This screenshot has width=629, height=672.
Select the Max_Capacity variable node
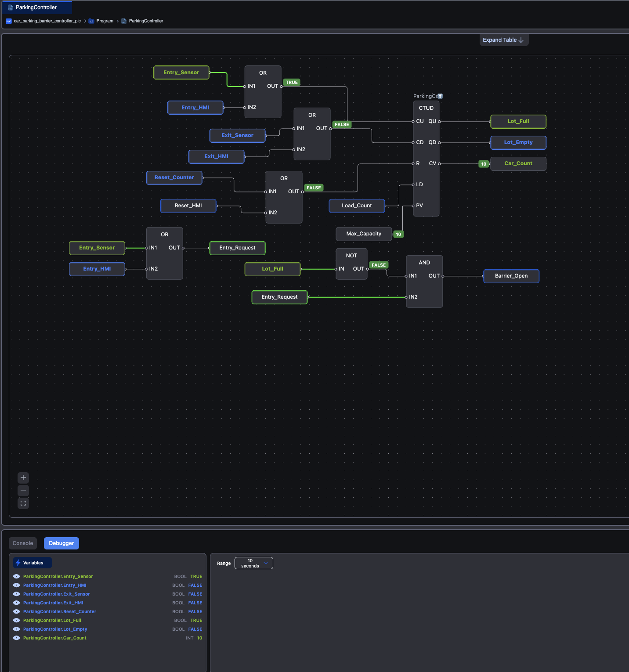pyautogui.click(x=364, y=234)
